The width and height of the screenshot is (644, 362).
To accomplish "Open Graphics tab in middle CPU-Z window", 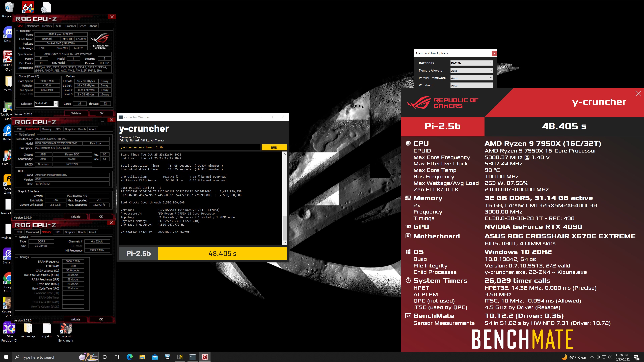I will pos(70,129).
